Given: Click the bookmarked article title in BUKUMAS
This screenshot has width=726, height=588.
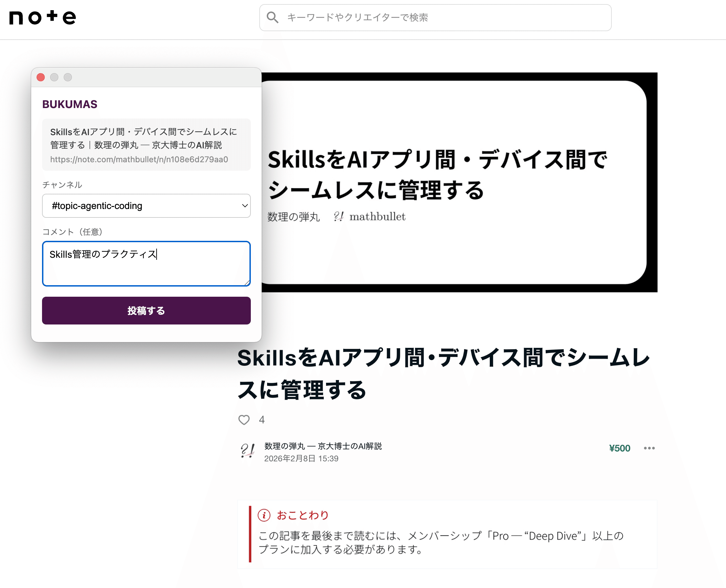Looking at the screenshot, I should 144,138.
